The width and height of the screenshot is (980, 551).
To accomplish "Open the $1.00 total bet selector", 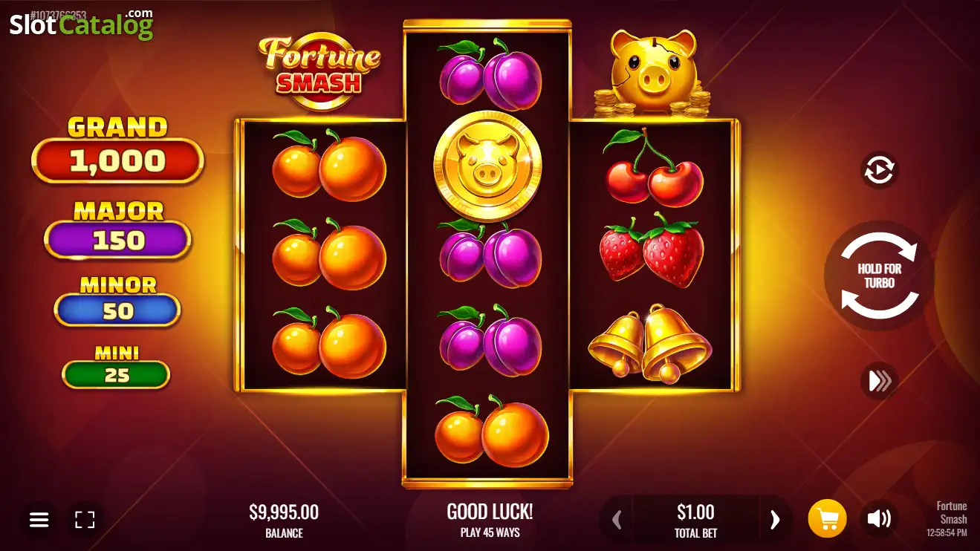I will 695,519.
